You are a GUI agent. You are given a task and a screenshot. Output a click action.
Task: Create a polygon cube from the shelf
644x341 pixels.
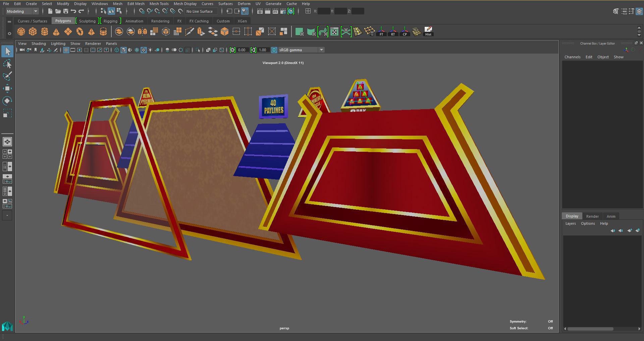coord(33,32)
